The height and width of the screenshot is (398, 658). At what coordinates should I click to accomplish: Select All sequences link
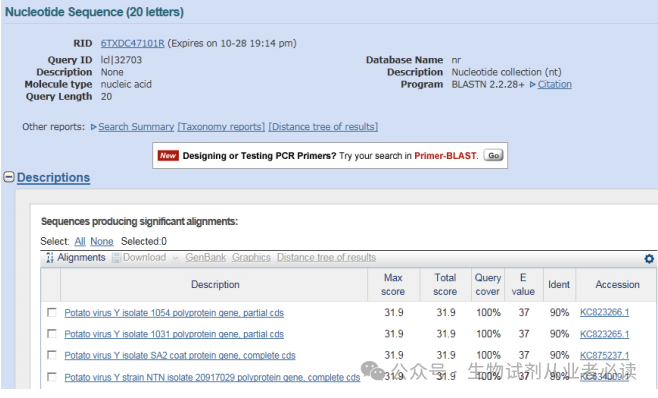coord(80,241)
